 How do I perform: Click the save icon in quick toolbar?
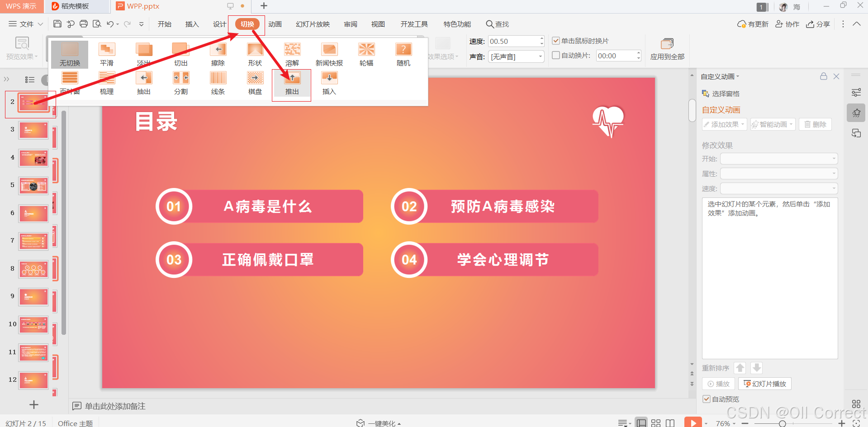coord(57,24)
